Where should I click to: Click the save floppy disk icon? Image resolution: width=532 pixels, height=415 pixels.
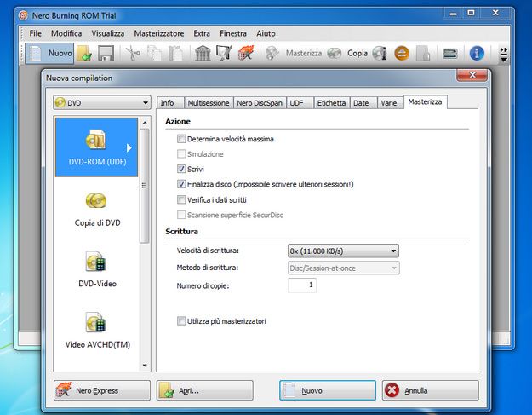tap(106, 54)
